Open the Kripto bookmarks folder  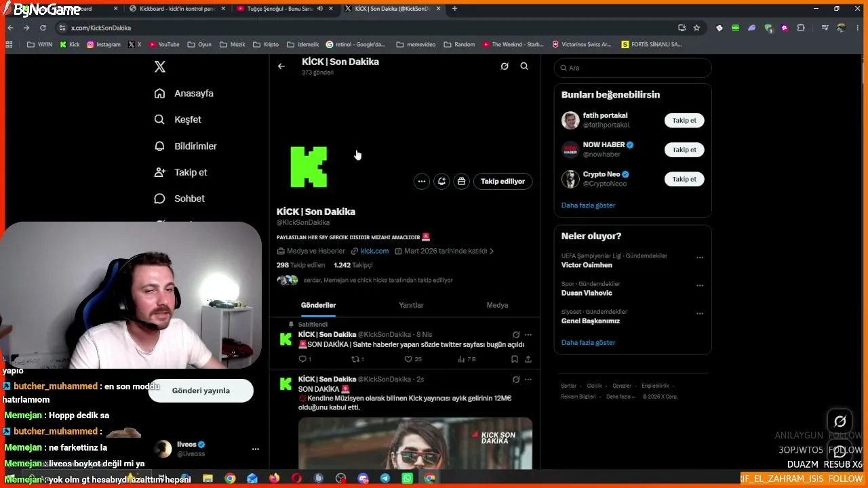pos(266,45)
